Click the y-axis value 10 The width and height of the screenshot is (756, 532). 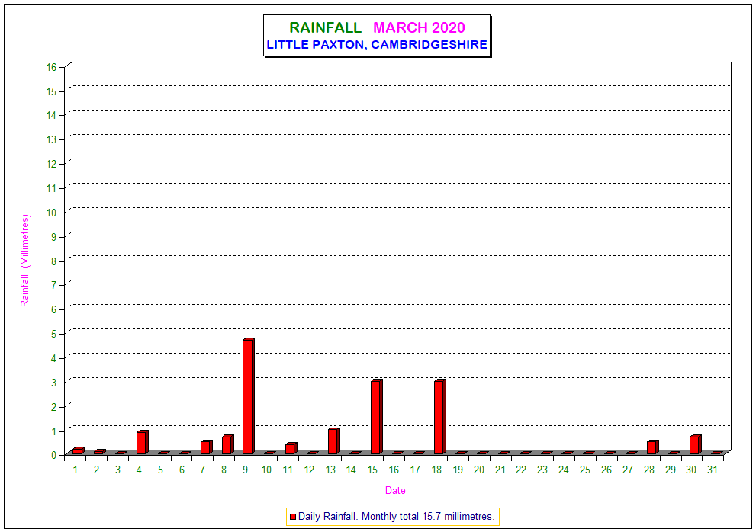51,213
